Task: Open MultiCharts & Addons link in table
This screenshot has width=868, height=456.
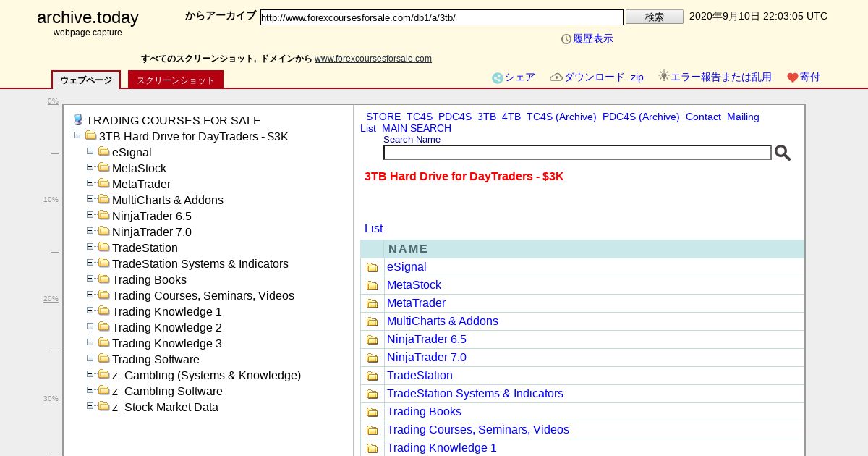Action: tap(443, 321)
